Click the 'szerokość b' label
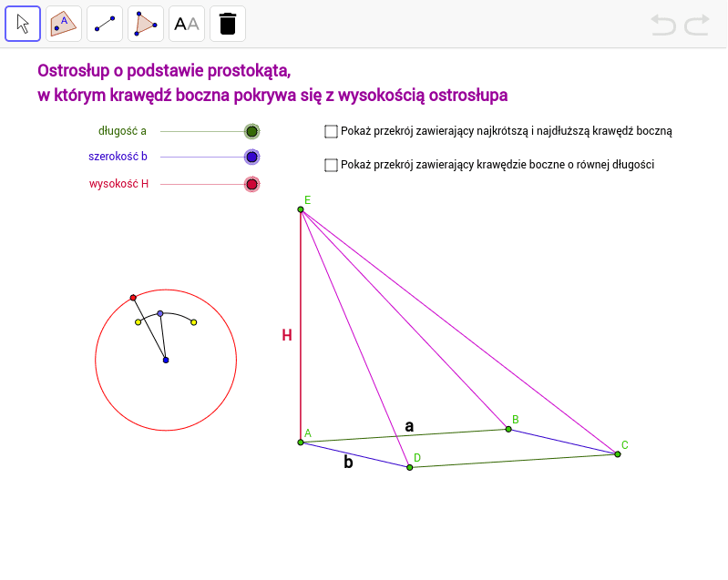This screenshot has width=728, height=580. 118,157
